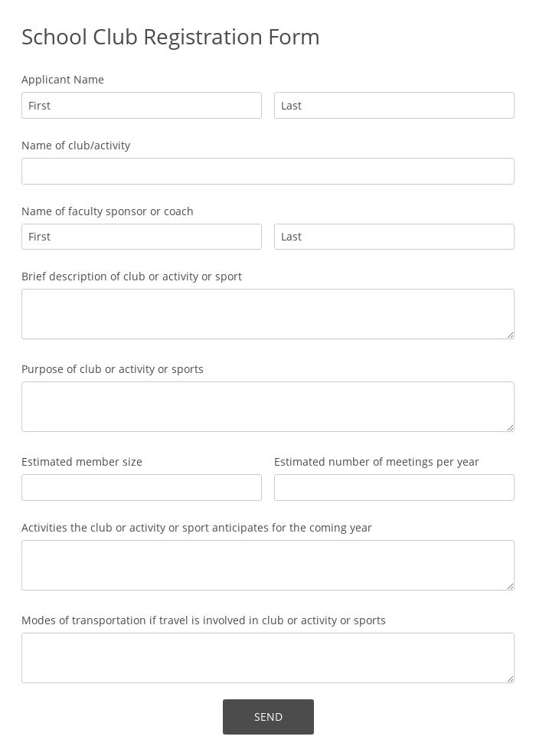Click the purpose of club text area
Viewport: 536px width, 756px height.
click(x=268, y=407)
